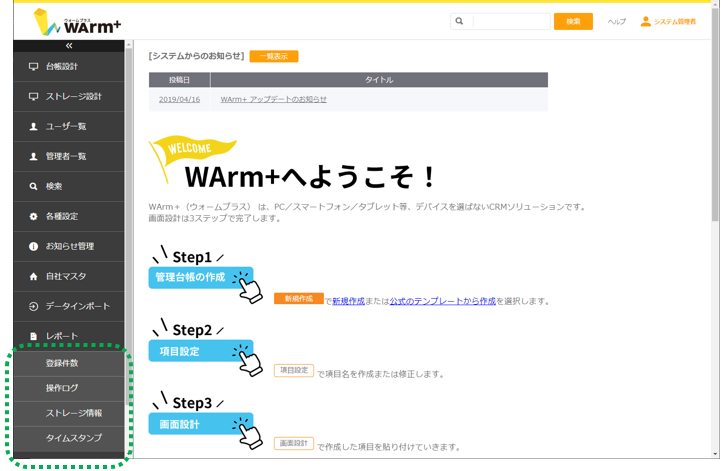Click the small outlined 項目設定 button

point(294,370)
